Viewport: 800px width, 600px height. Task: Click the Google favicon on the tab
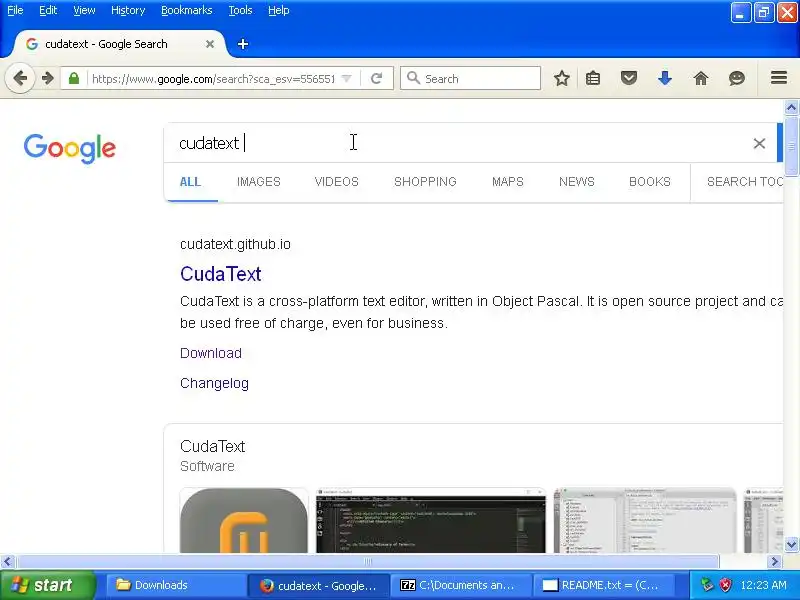[32, 44]
